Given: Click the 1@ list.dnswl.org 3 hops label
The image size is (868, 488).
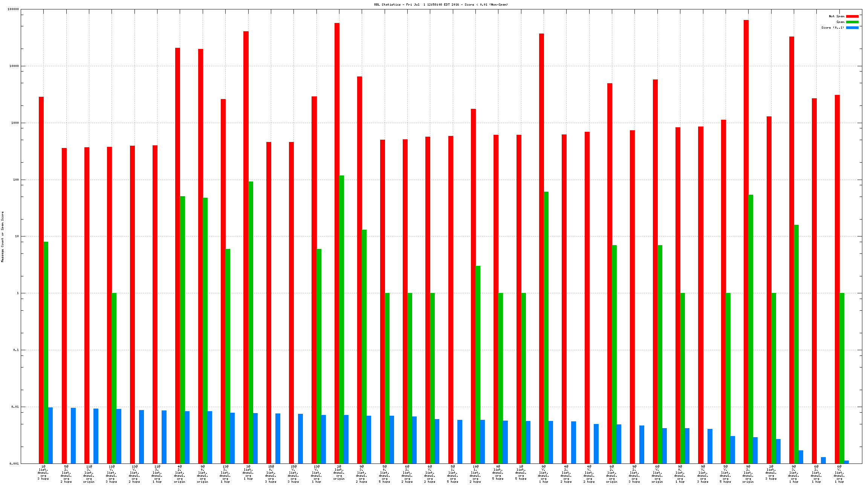Looking at the screenshot, I should click(x=43, y=473).
